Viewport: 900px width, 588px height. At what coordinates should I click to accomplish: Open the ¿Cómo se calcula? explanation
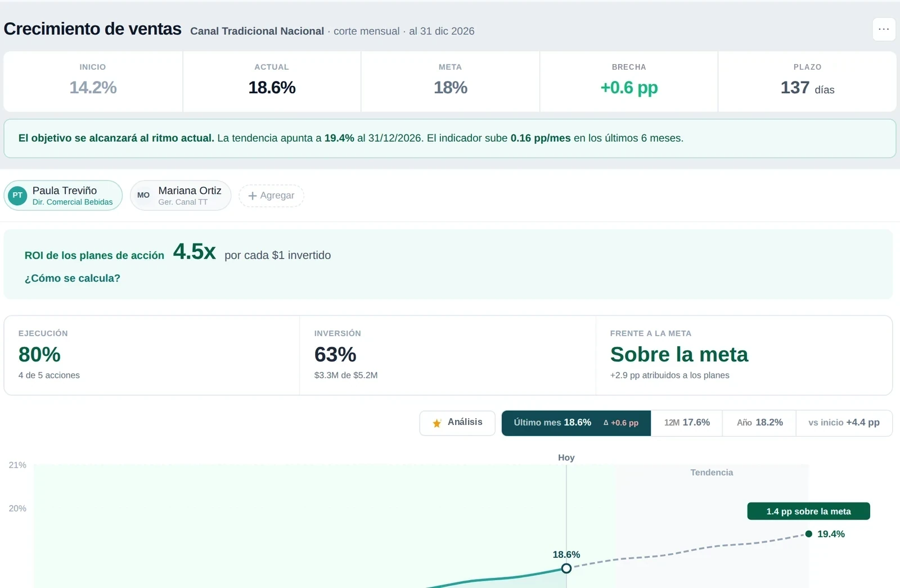pyautogui.click(x=73, y=278)
